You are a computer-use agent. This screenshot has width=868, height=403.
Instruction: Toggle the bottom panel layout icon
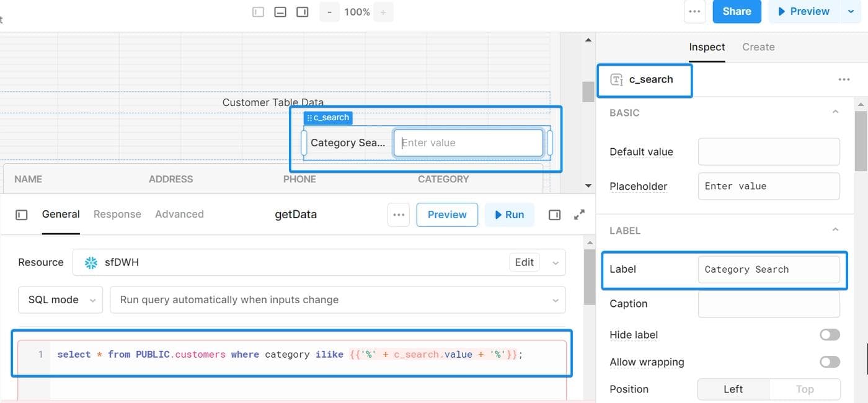pos(280,12)
